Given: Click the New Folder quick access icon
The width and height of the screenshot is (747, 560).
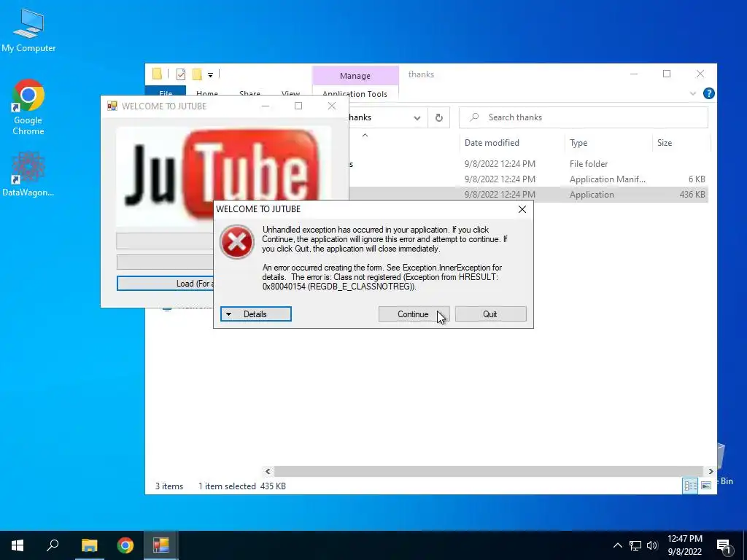Looking at the screenshot, I should pyautogui.click(x=197, y=74).
